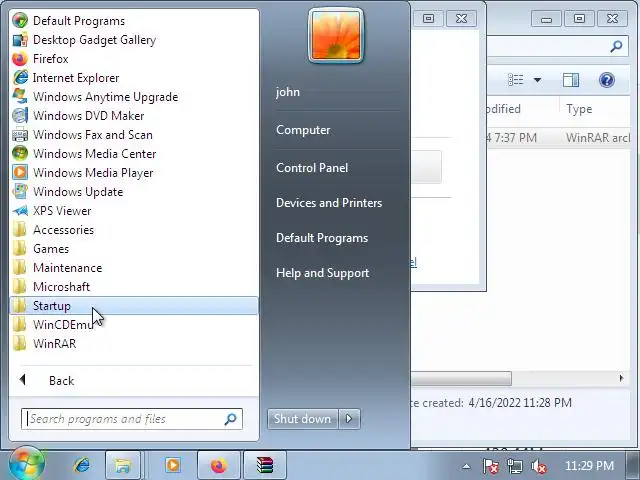640x480 pixels.
Task: Open the Explorer view options dropdown arrow
Action: [x=538, y=80]
